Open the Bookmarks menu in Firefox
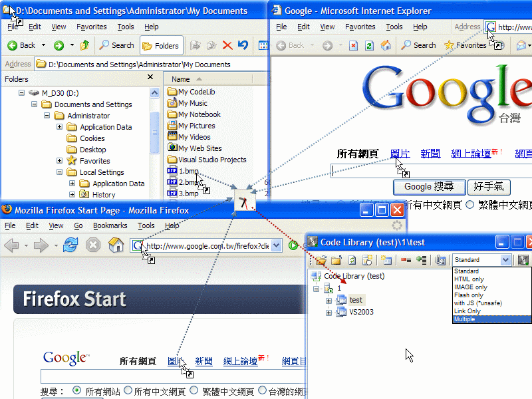 click(110, 225)
